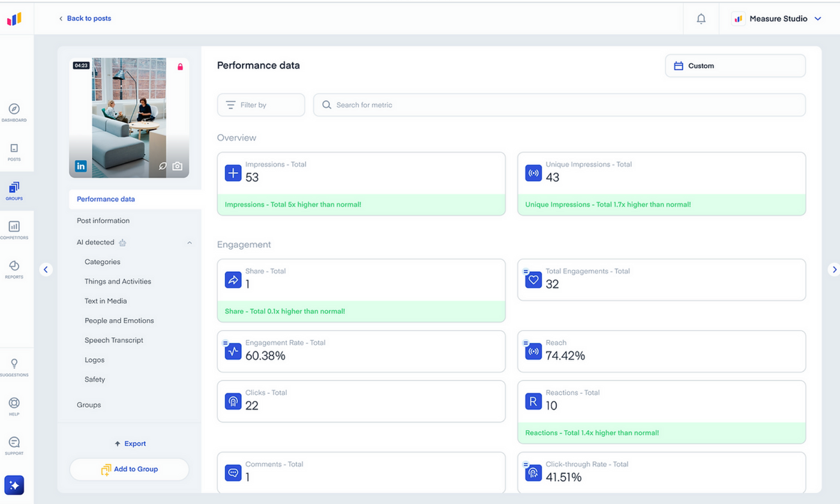The width and height of the screenshot is (840, 504).
Task: Click the 04:23 duration badge
Action: [x=81, y=65]
